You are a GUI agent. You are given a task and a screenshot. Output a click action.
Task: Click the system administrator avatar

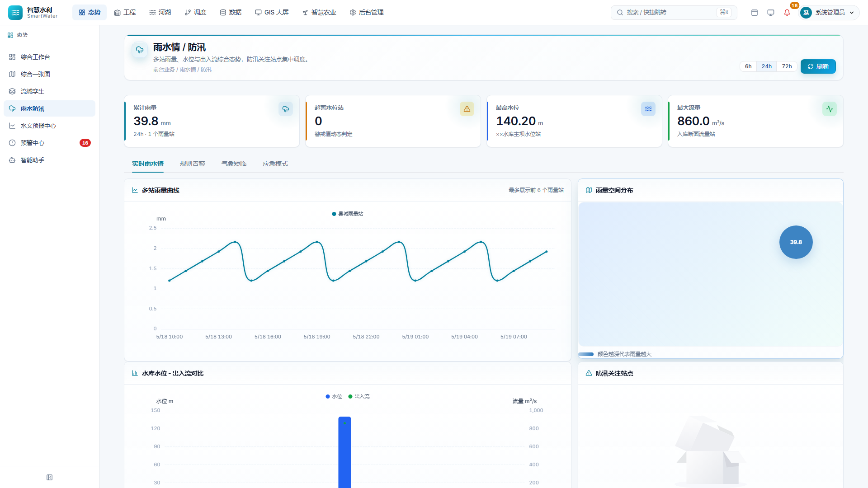[806, 13]
